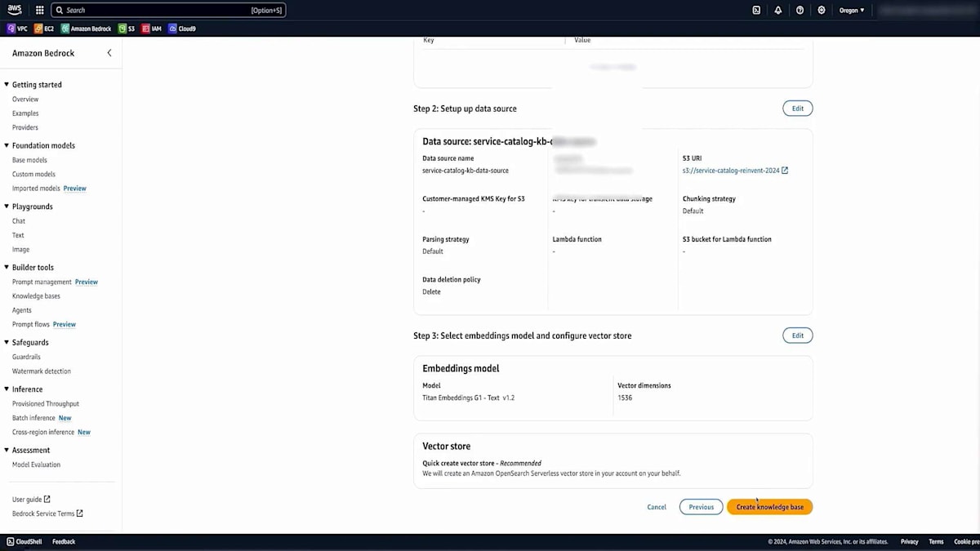Open Prompt flows in sidebar

[x=31, y=325]
